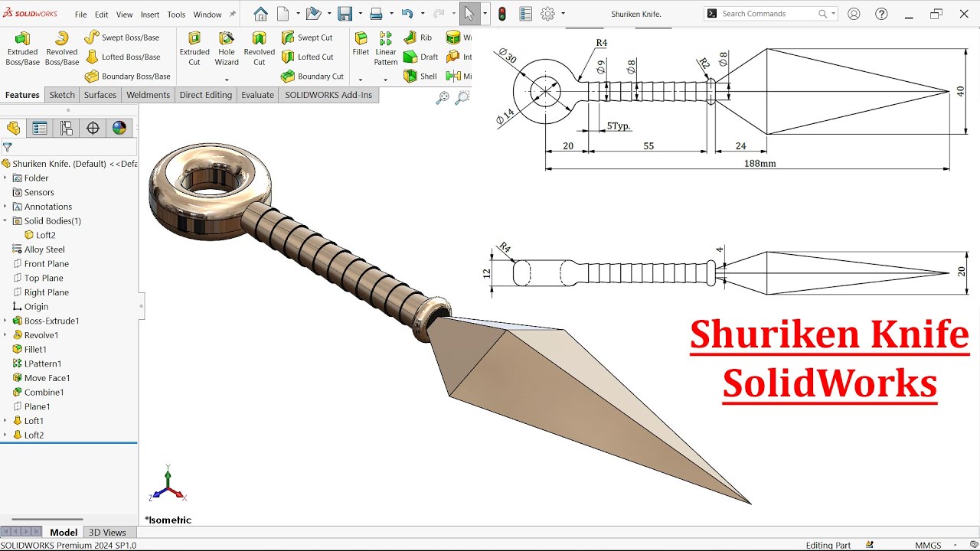This screenshot has width=980, height=551.
Task: Switch to the Surfaces tab
Action: point(100,95)
